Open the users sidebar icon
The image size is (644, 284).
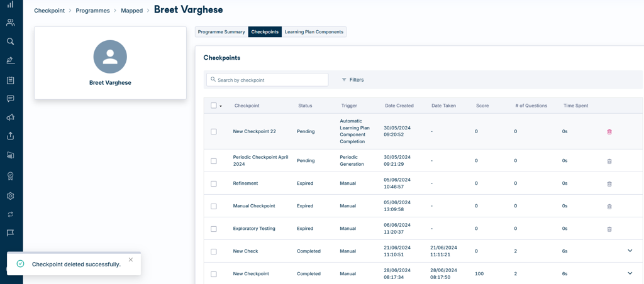[10, 23]
